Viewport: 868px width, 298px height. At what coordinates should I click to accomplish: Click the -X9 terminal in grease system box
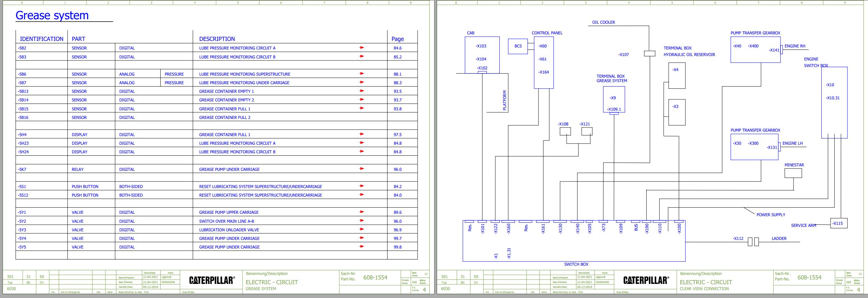613,98
